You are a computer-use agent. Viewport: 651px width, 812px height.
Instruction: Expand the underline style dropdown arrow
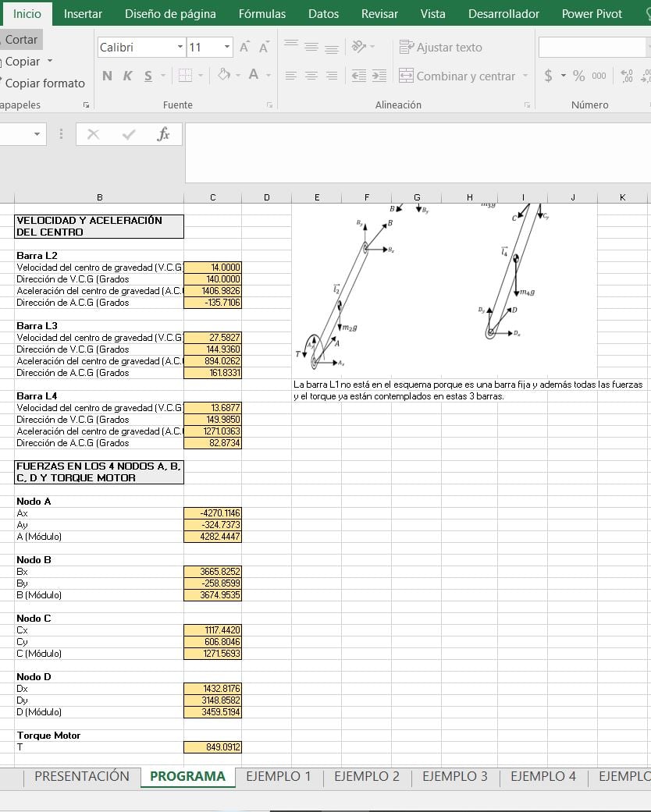coord(162,76)
